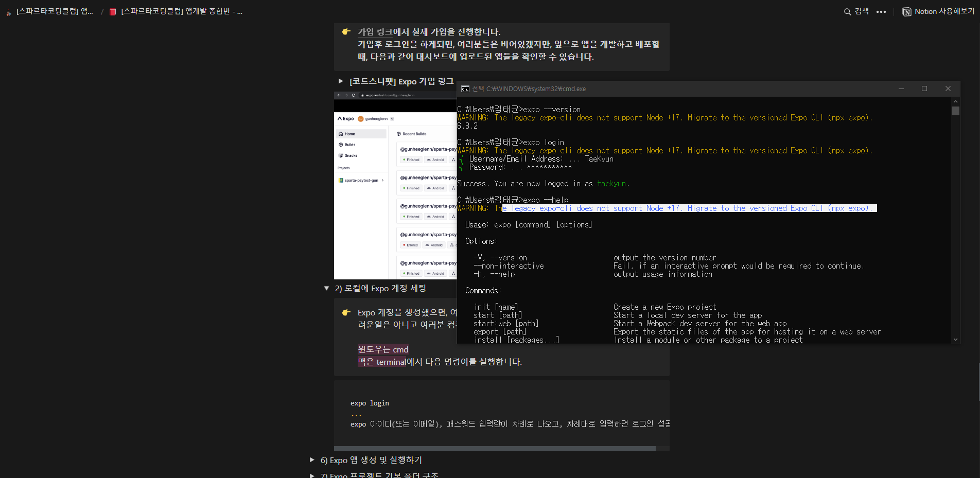Click the green taekyun username in cmd

tap(611, 183)
